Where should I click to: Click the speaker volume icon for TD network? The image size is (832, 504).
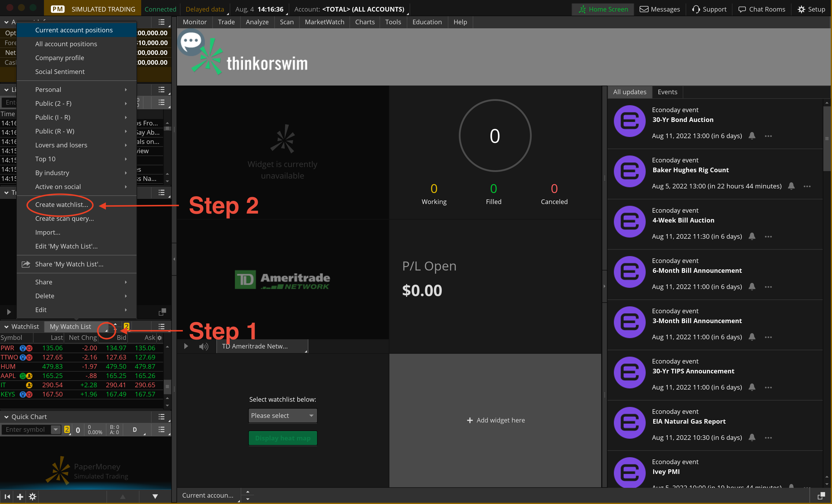203,346
